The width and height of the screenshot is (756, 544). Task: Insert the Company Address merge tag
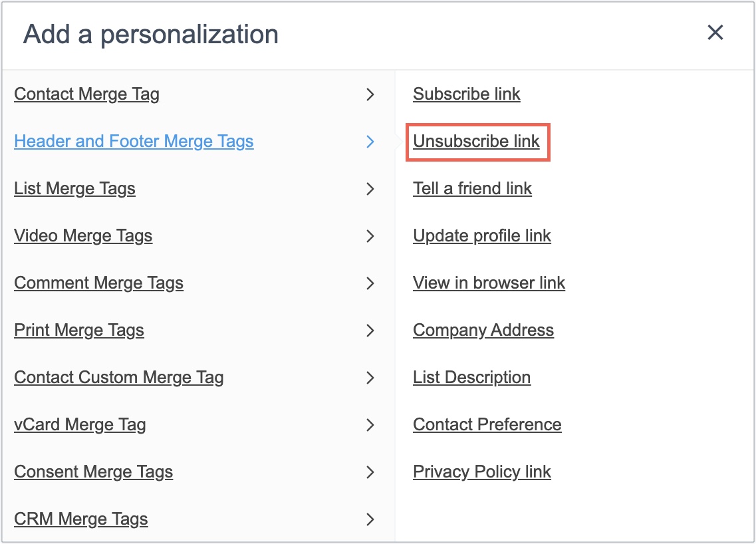point(483,331)
